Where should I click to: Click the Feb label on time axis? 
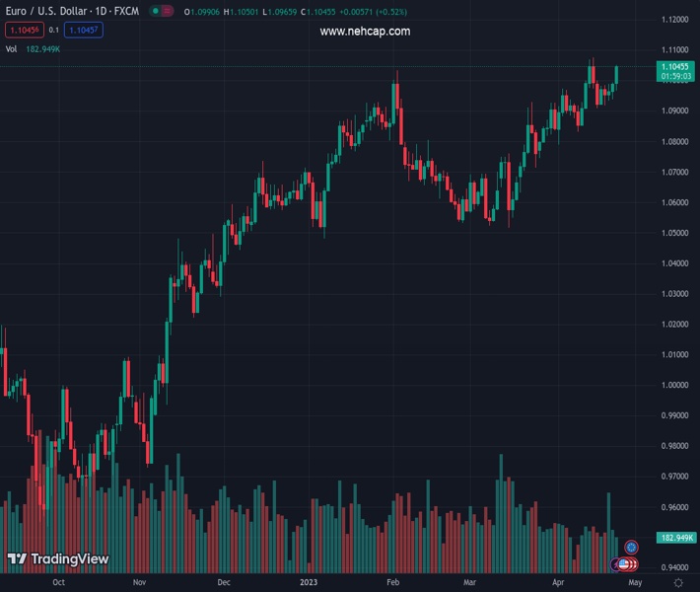coord(392,583)
